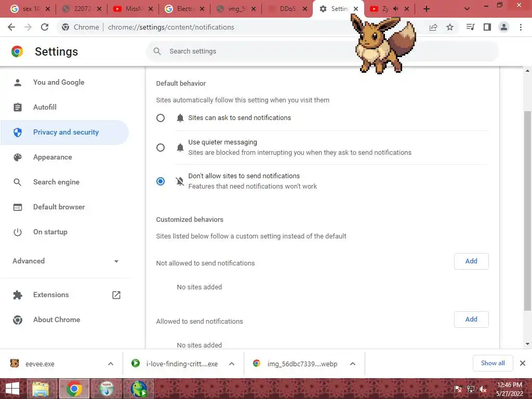This screenshot has width=532, height=399.
Task: Open Chrome's three-dot menu
Action: point(521,27)
